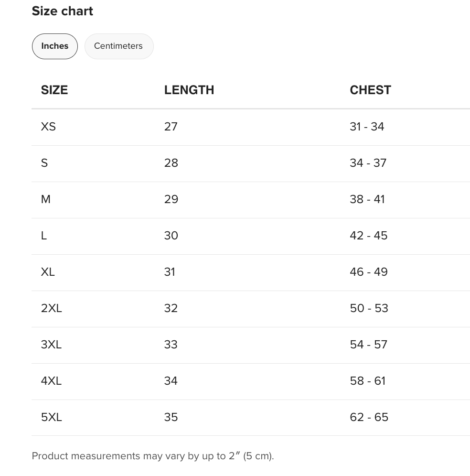Click the CHEST column header
This screenshot has height=476, width=470.
371,90
